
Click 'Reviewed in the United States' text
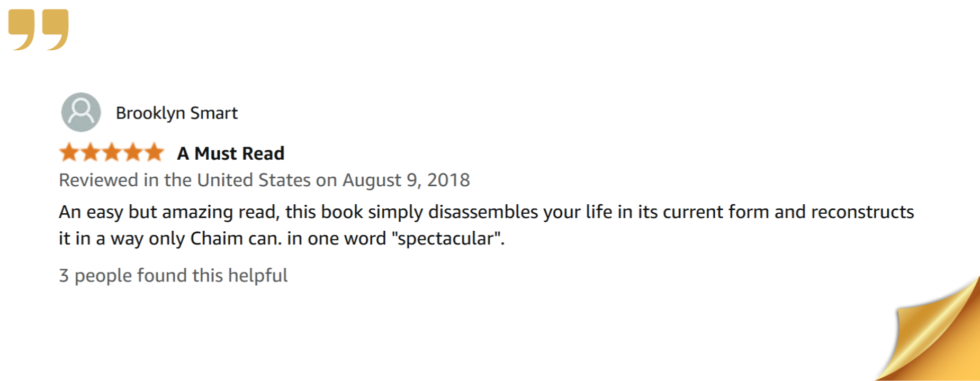185,180
